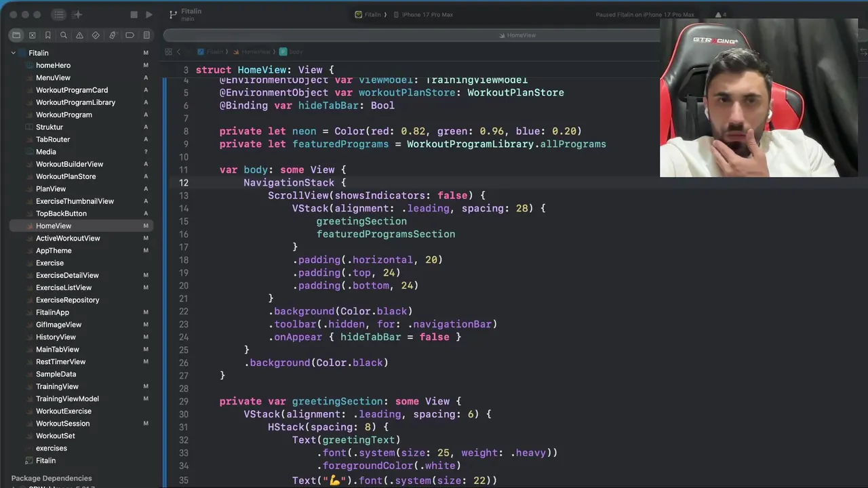Open the Find navigator magnifier

[64, 35]
